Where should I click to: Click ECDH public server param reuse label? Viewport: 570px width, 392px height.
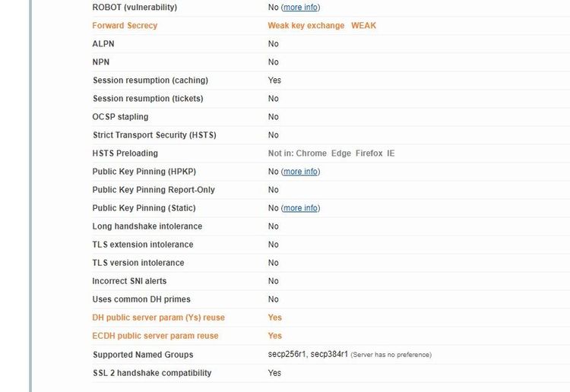coord(155,336)
